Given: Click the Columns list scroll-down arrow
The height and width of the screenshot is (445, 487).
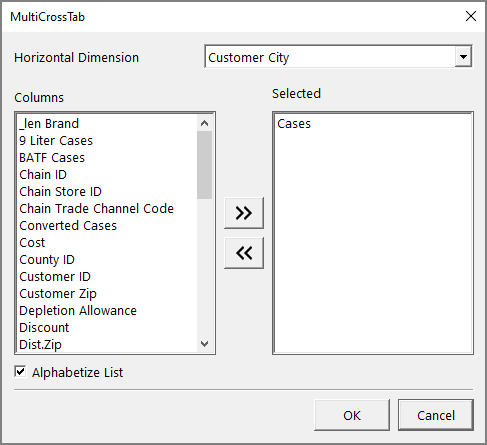Looking at the screenshot, I should point(205,344).
